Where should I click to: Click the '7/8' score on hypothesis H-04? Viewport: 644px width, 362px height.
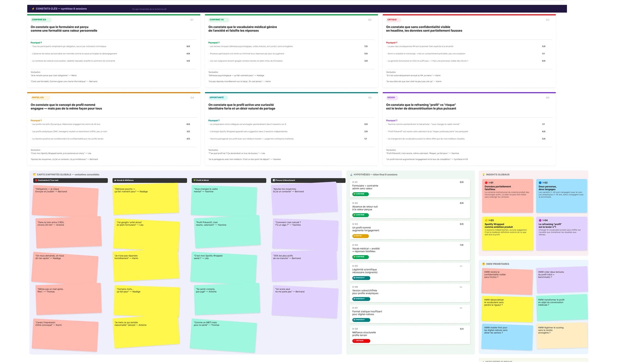pos(462,245)
